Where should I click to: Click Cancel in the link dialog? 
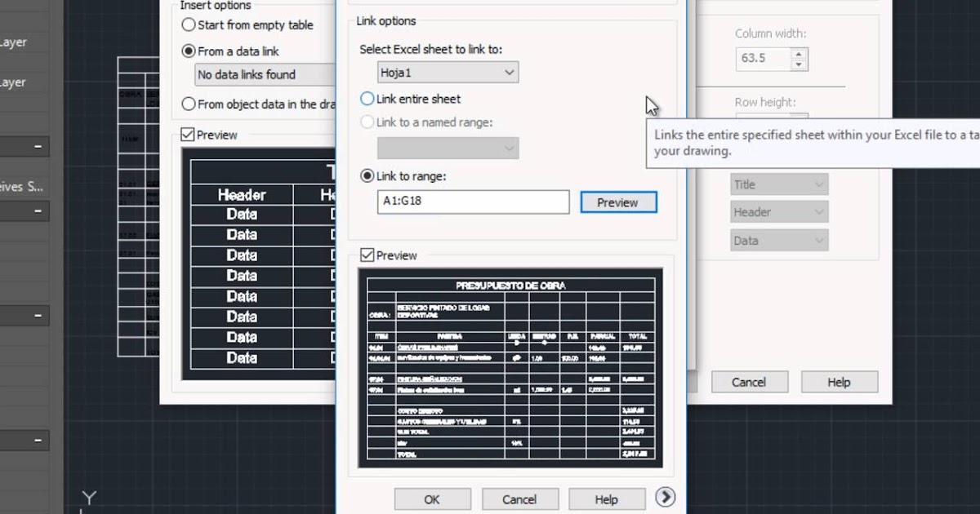[x=520, y=498]
